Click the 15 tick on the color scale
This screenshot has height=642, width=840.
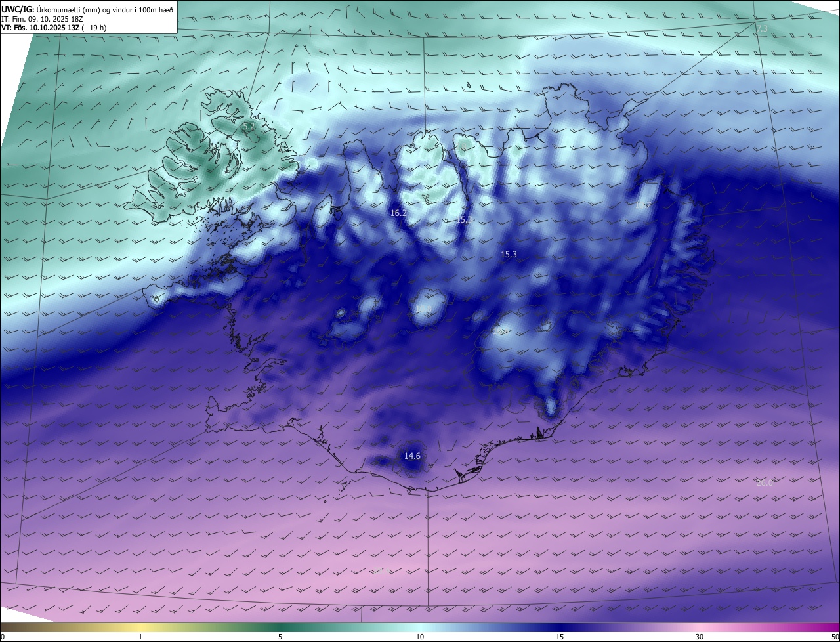pyautogui.click(x=560, y=637)
